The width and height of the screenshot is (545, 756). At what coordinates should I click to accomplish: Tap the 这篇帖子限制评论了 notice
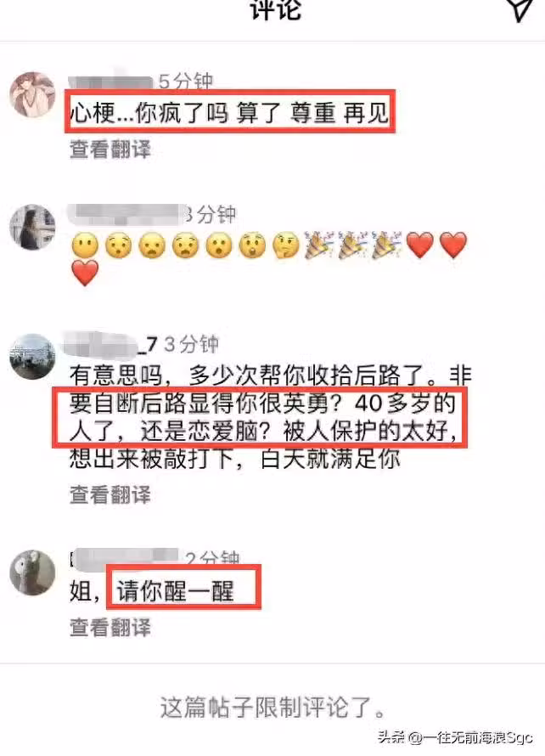pyautogui.click(x=272, y=708)
